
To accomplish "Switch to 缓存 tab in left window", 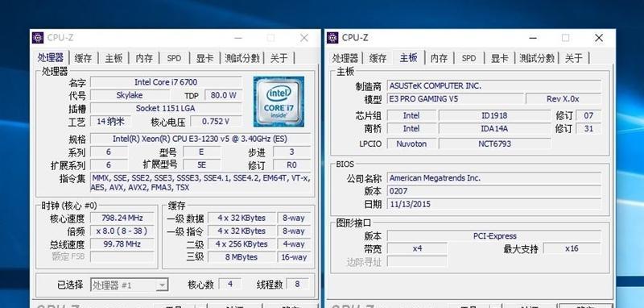I will (x=84, y=58).
